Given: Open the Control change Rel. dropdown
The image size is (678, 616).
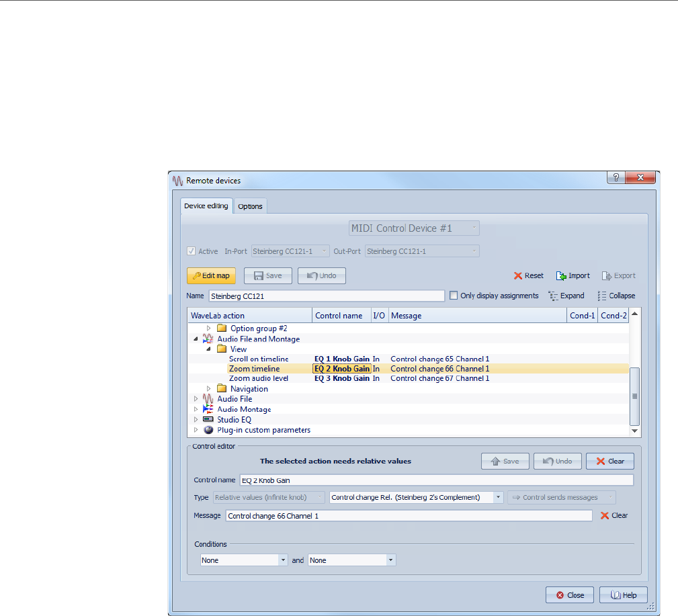Looking at the screenshot, I should click(416, 498).
